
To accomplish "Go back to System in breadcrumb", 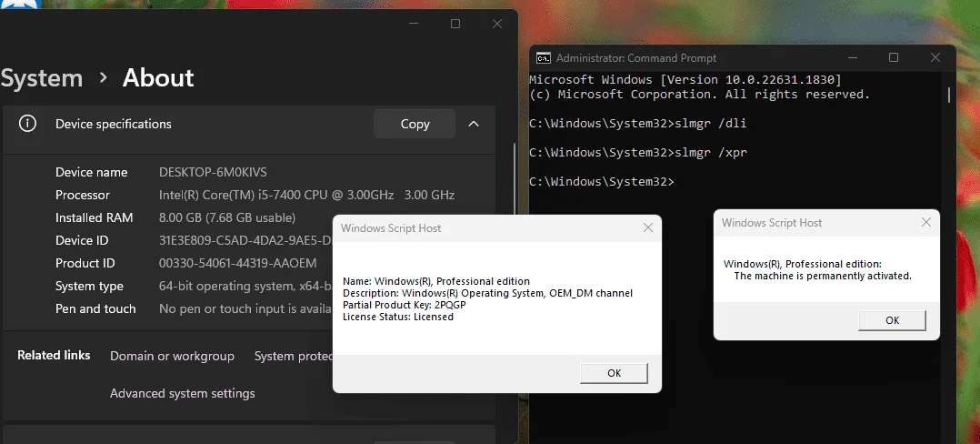I will pos(41,78).
